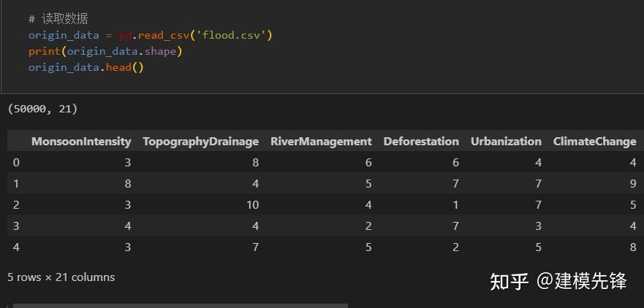This screenshot has height=308, width=644.
Task: Select the RiverManagement column header
Action: (x=321, y=142)
